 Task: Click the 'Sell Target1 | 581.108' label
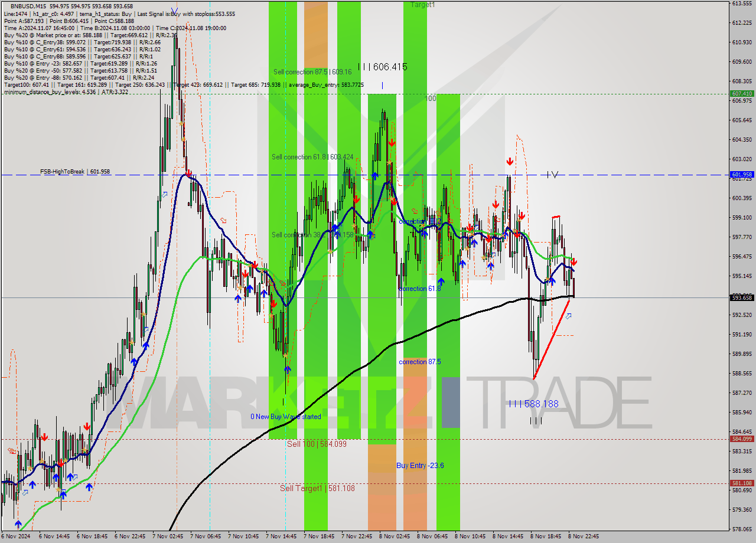point(317,488)
